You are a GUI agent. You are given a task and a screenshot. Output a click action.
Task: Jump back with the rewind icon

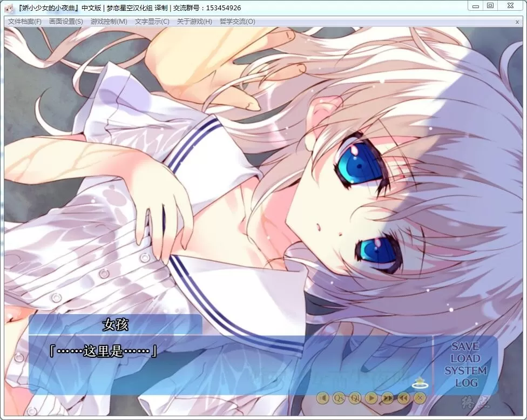pos(403,398)
